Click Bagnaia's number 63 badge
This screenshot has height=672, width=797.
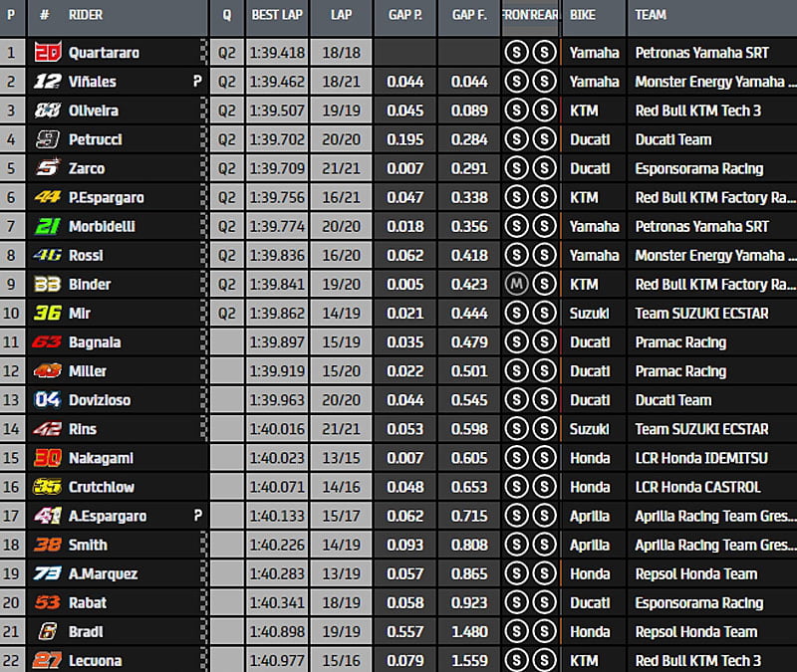tap(47, 341)
